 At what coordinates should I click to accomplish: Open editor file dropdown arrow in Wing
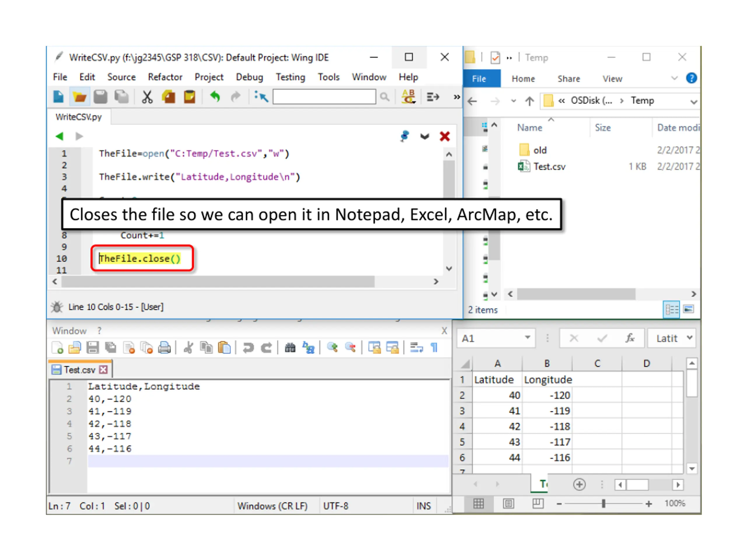425,136
